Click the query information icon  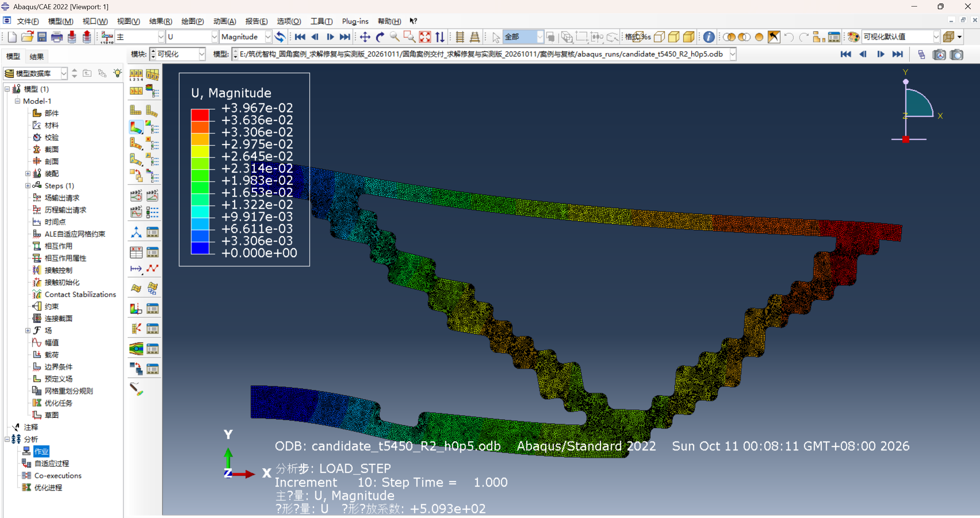(x=709, y=37)
